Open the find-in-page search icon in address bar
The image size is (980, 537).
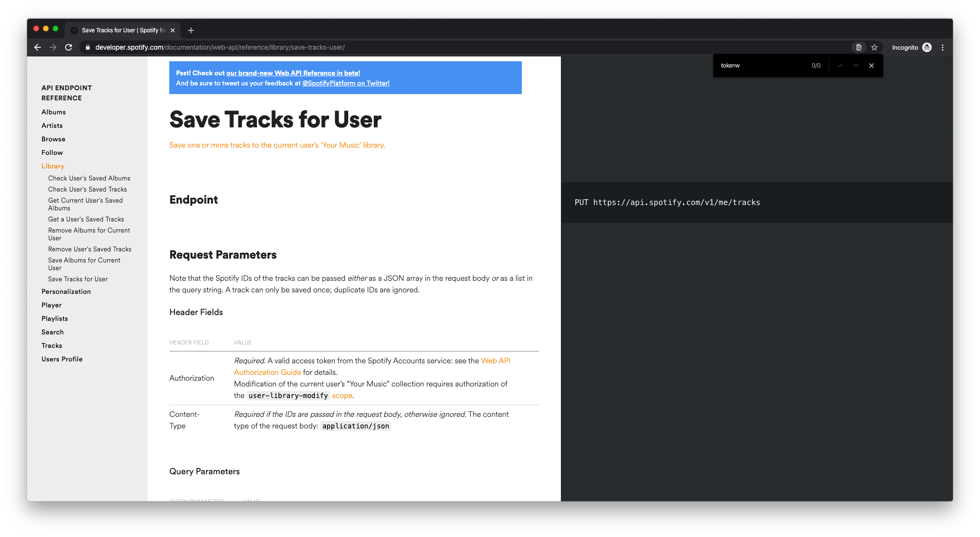859,47
